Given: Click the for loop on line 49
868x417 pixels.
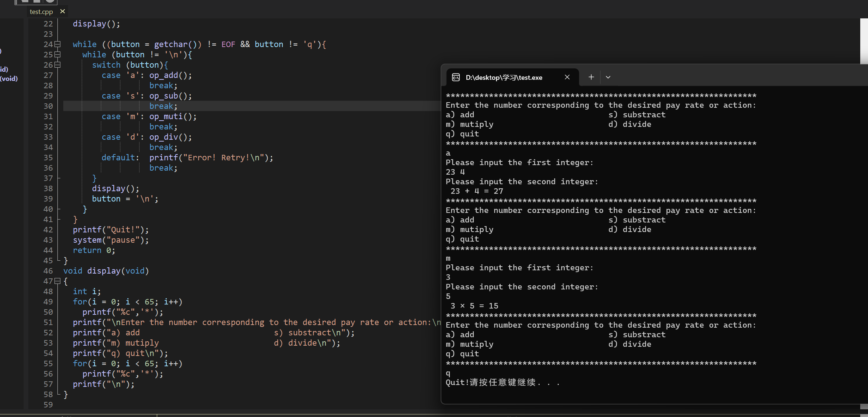Looking at the screenshot, I should [128, 302].
